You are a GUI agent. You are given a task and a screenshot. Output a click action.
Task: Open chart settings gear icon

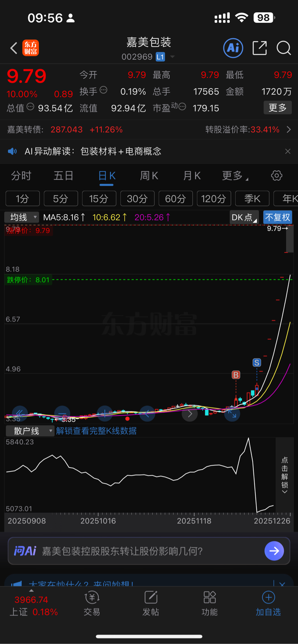click(x=277, y=176)
